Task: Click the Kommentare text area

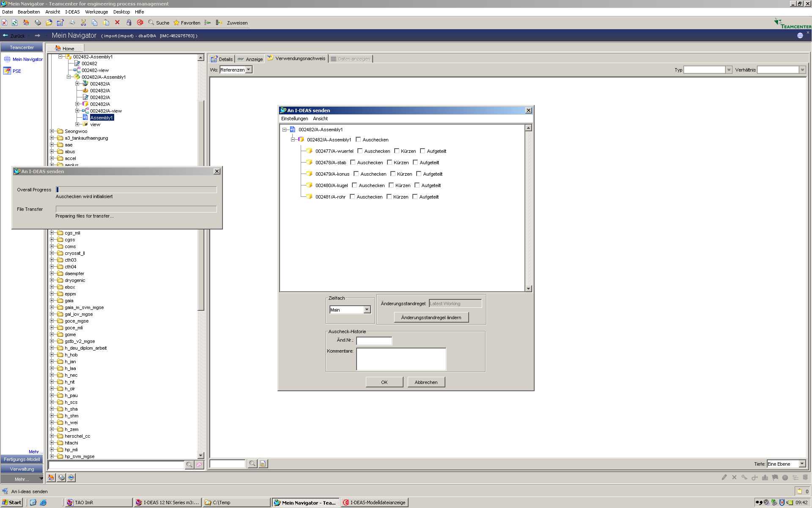Action: [401, 359]
